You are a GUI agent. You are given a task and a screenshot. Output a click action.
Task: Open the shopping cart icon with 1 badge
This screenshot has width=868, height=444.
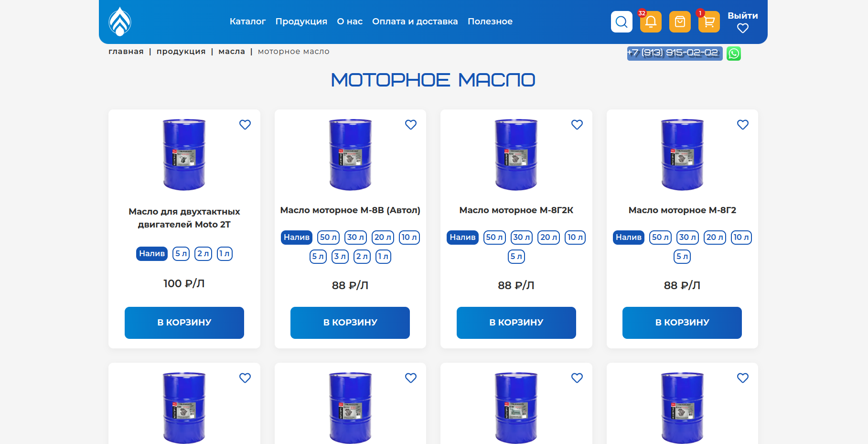coord(709,22)
